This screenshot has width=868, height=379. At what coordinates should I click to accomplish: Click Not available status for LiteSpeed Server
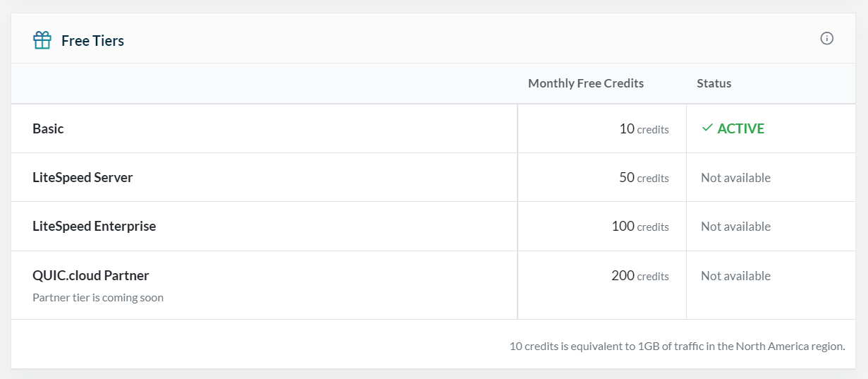point(735,178)
